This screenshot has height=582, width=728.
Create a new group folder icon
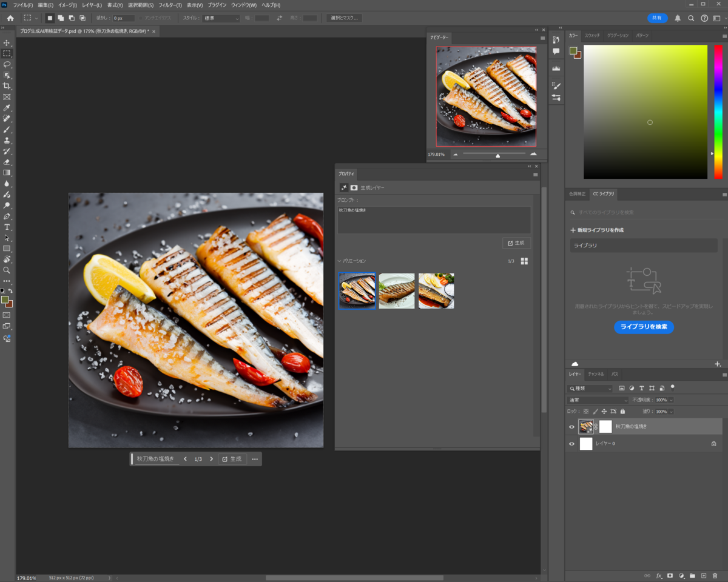coord(692,575)
